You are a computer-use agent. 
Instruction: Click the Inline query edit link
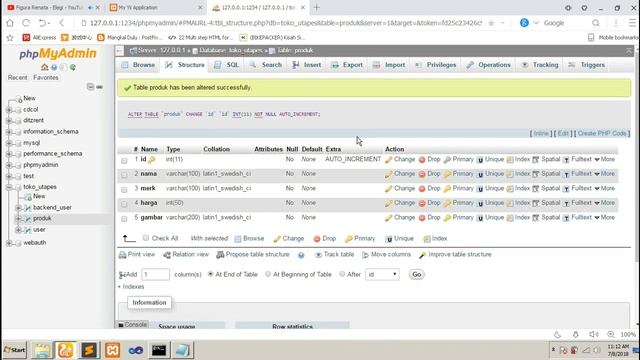[541, 133]
